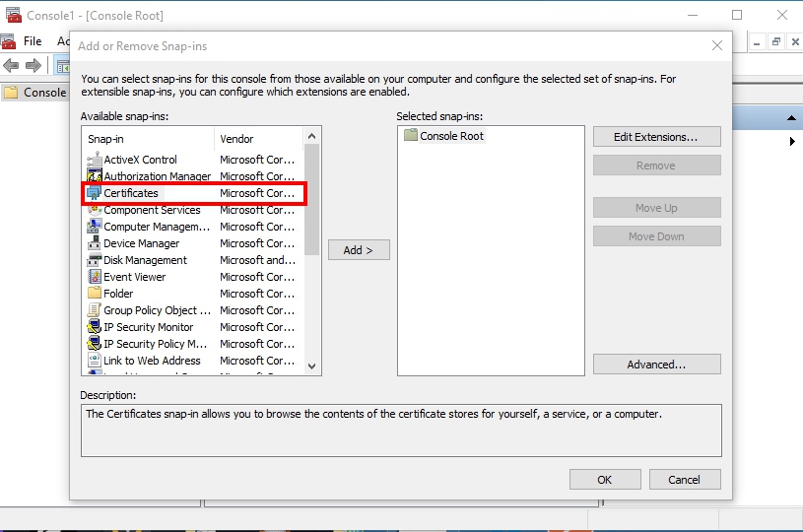Click the Description text box
This screenshot has width=803, height=532.
tap(402, 431)
